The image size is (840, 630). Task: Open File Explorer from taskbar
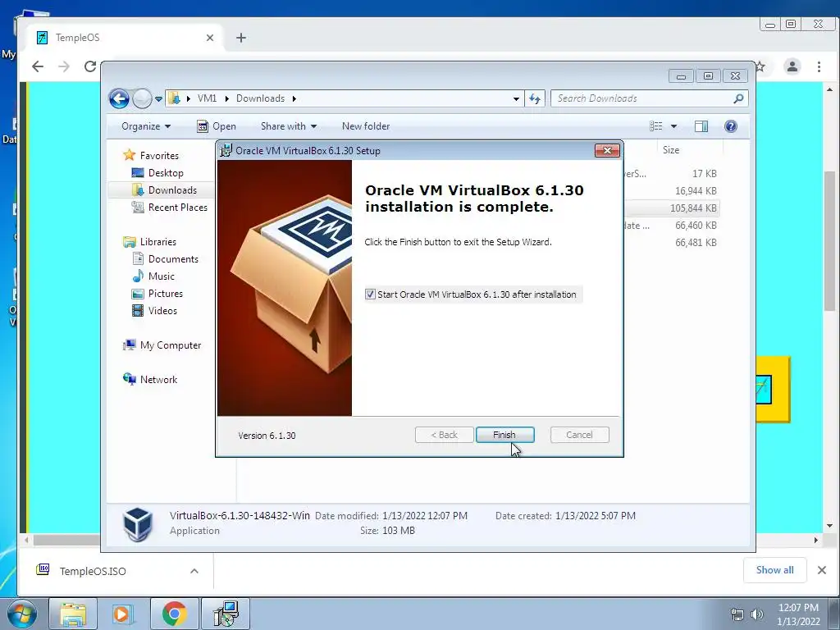pyautogui.click(x=73, y=614)
